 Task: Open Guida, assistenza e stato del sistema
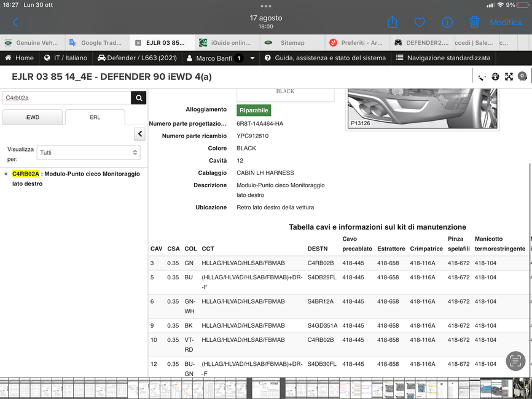[326, 58]
